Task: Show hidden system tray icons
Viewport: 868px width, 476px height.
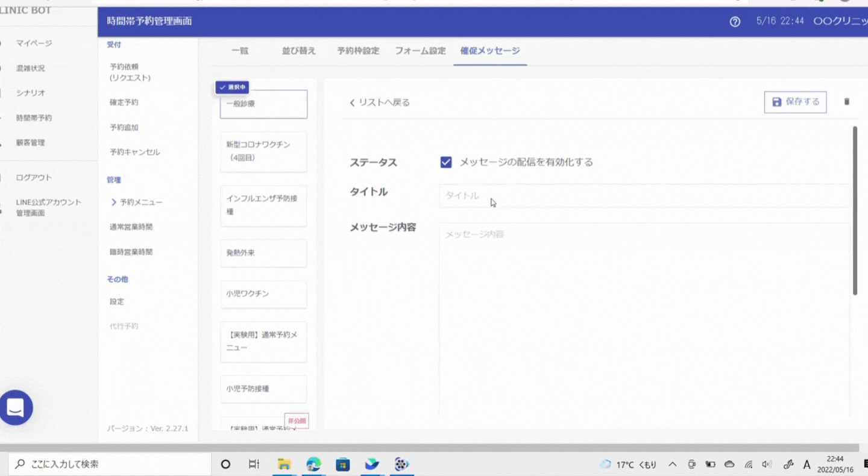Action: tap(673, 465)
